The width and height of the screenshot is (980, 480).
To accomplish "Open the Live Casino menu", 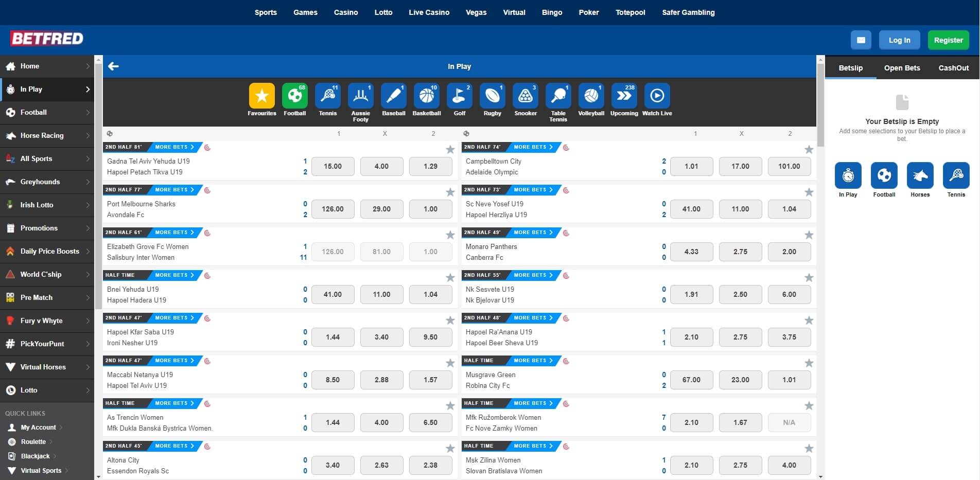I will (429, 12).
